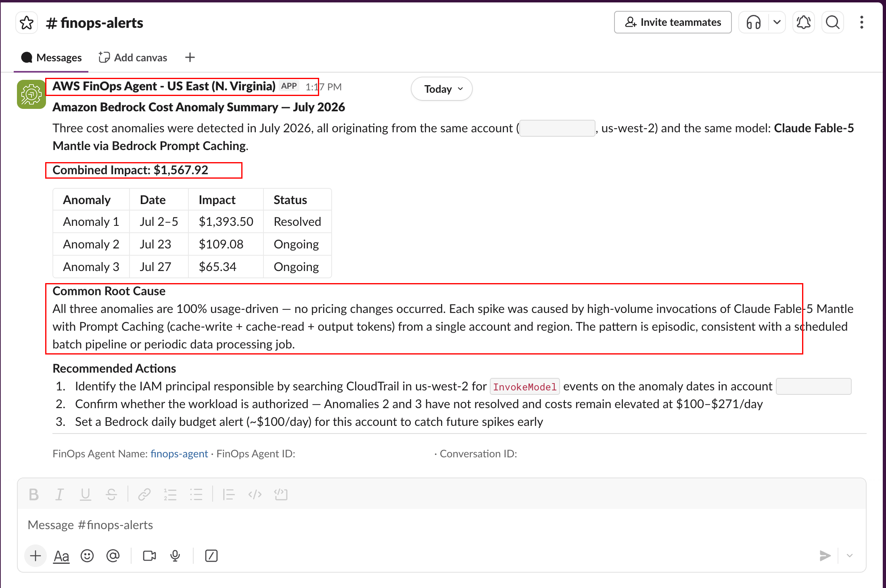
Task: Search in channel with magnifier icon
Action: (x=833, y=22)
